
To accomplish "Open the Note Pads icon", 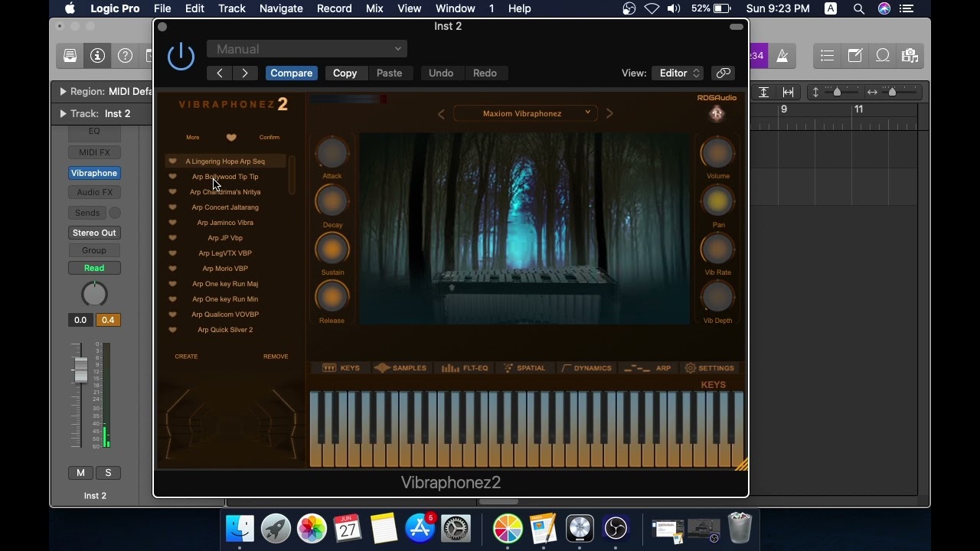I will click(x=854, y=55).
